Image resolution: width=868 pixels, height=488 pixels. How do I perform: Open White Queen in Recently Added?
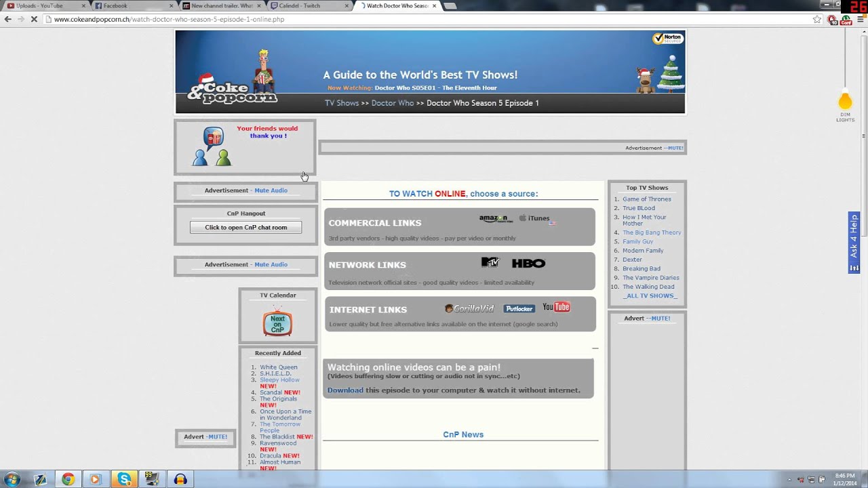[279, 367]
